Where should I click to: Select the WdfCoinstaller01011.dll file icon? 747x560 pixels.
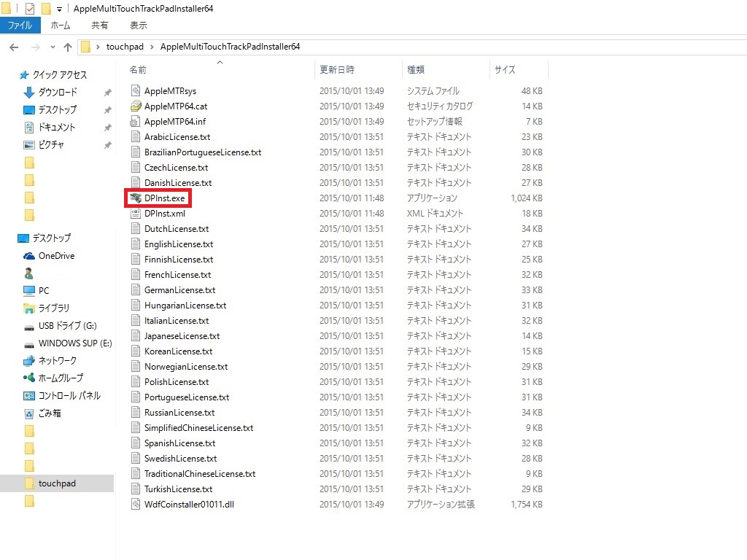coord(136,505)
